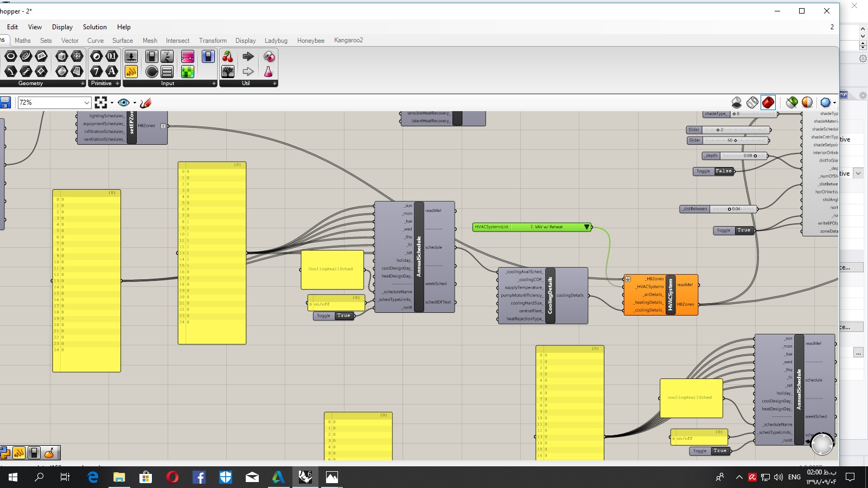Toggle preview visibility eye icon
Screen dimensions: 868x488
124,102
